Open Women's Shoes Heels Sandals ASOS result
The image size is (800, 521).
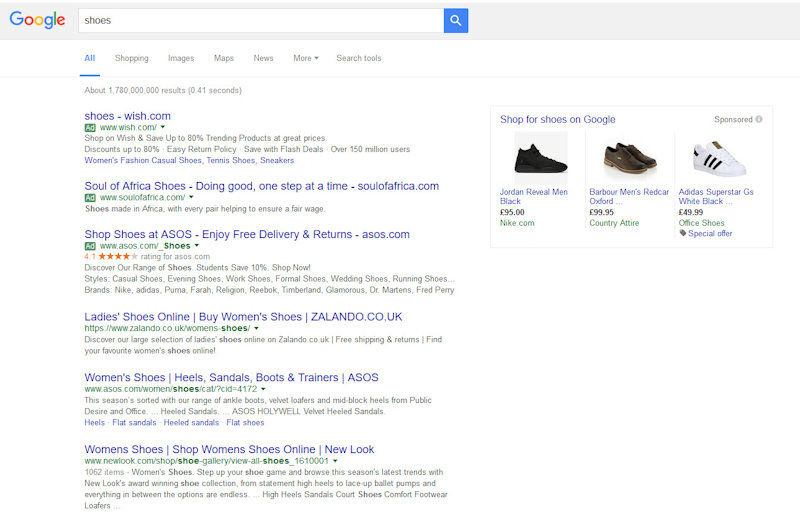(232, 377)
